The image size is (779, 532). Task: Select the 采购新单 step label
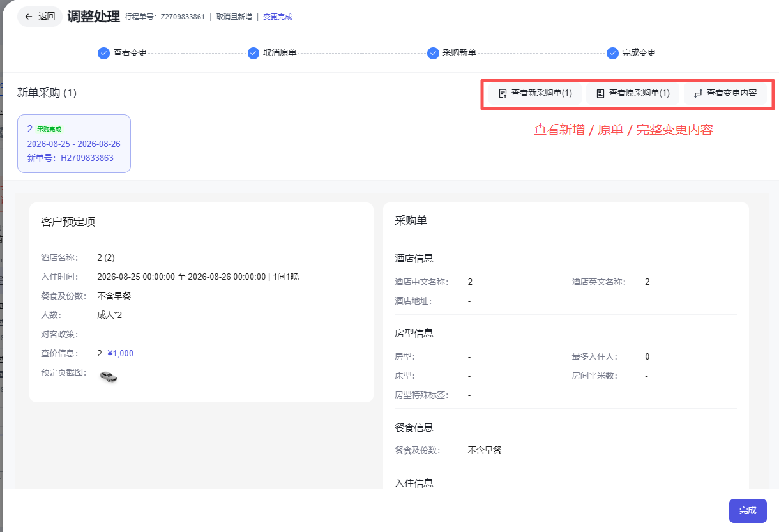[460, 53]
